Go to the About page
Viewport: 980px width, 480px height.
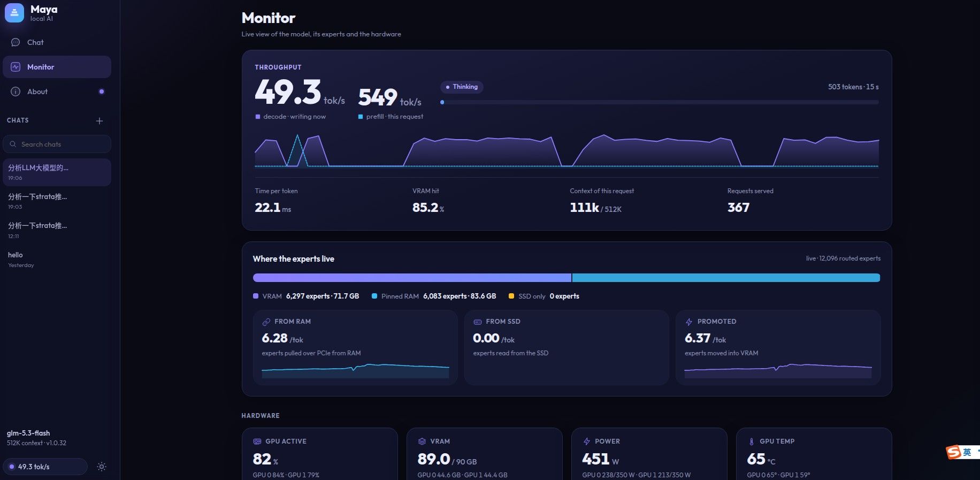pyautogui.click(x=57, y=92)
